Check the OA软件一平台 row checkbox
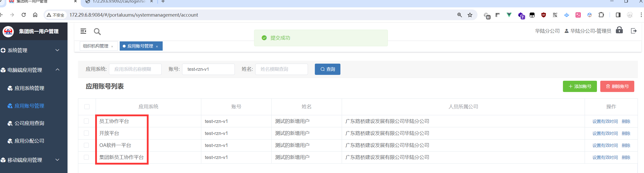 pos(86,145)
